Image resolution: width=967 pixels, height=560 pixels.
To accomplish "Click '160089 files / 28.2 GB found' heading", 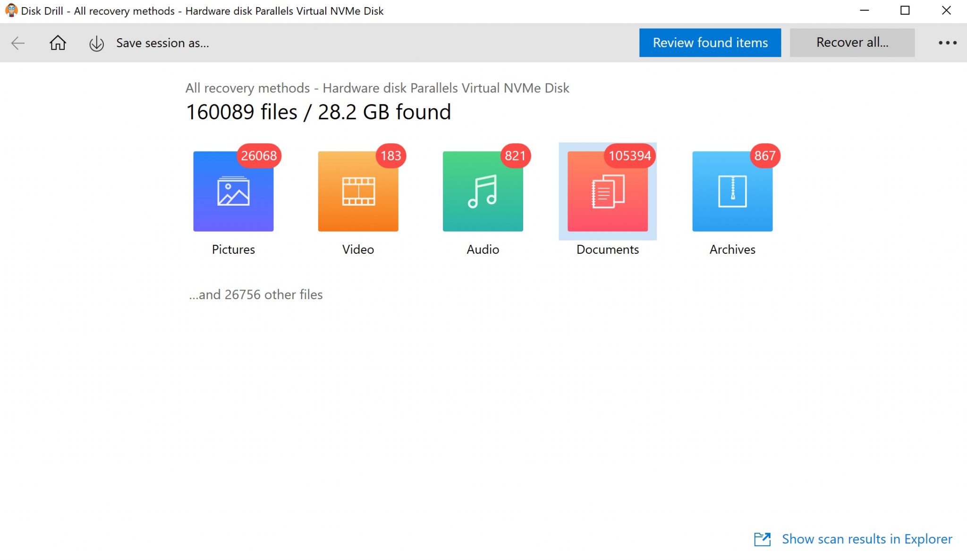I will click(x=319, y=112).
